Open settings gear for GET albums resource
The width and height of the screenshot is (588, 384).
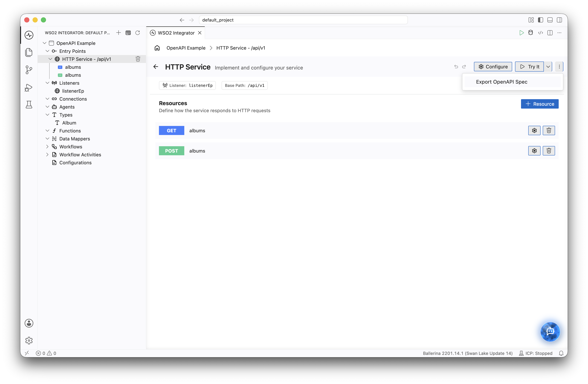[534, 130]
